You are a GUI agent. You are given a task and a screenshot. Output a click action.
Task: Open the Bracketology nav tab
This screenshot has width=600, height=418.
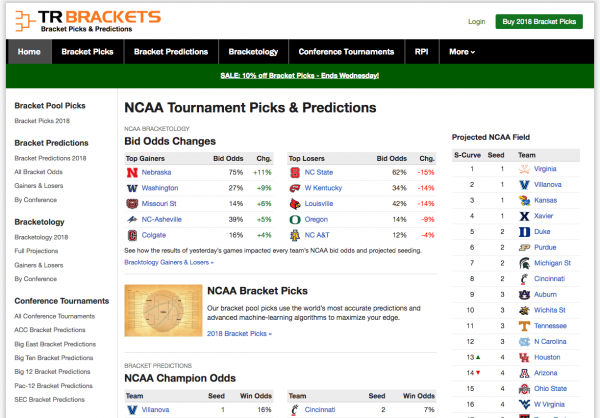(x=253, y=52)
